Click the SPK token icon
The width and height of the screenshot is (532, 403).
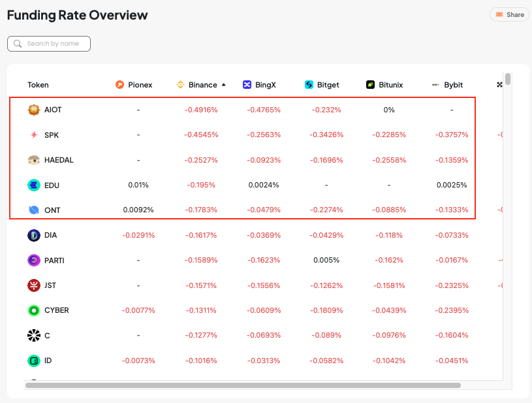coord(34,135)
